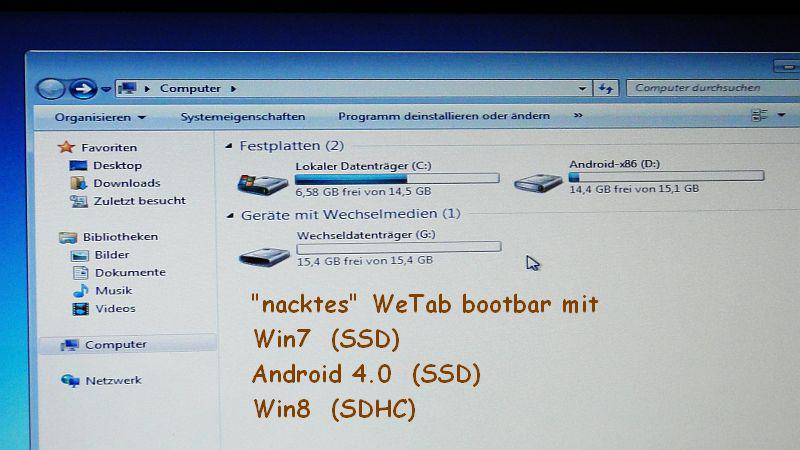
Task: Select Computer in the address breadcrumb
Action: (x=190, y=88)
